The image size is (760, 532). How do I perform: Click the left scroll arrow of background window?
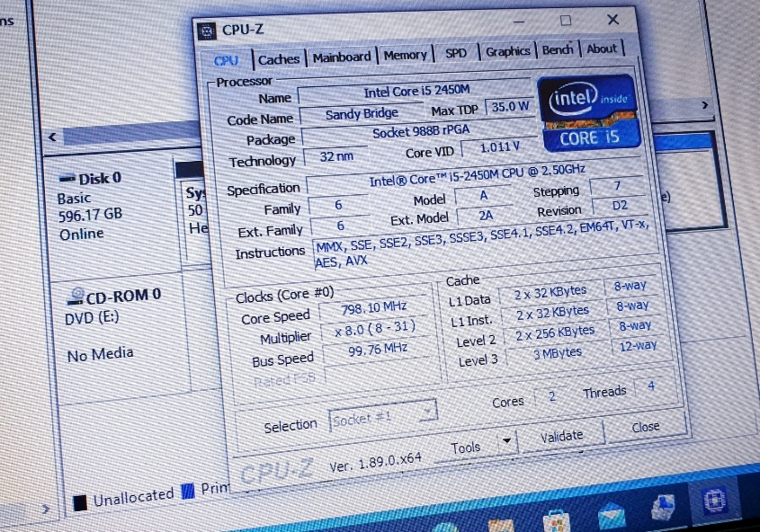point(51,137)
